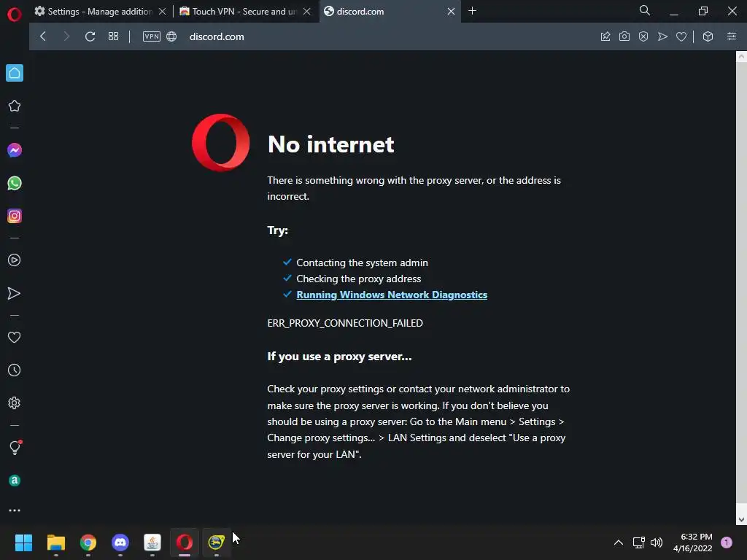Reload the discord.com page
The width and height of the screenshot is (747, 560).
point(90,36)
